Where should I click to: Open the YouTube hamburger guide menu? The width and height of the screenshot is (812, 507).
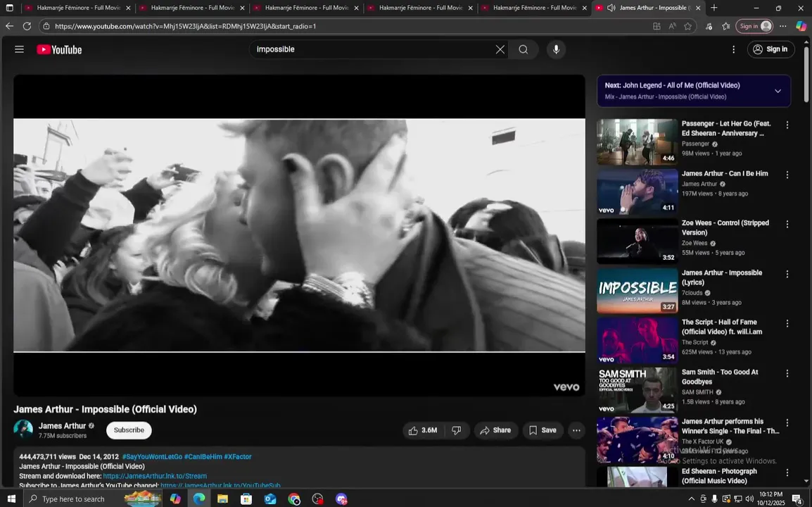click(x=19, y=49)
